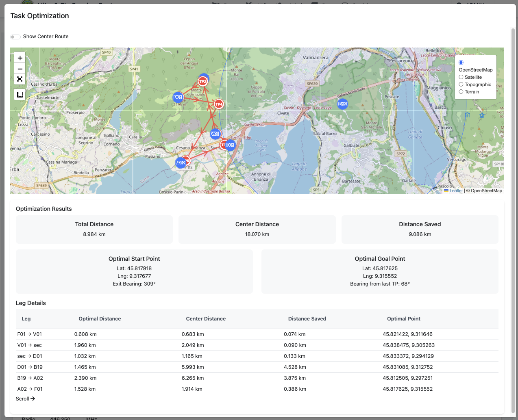Select the B19 → A02 leg row
Image resolution: width=518 pixels, height=420 pixels.
257,378
